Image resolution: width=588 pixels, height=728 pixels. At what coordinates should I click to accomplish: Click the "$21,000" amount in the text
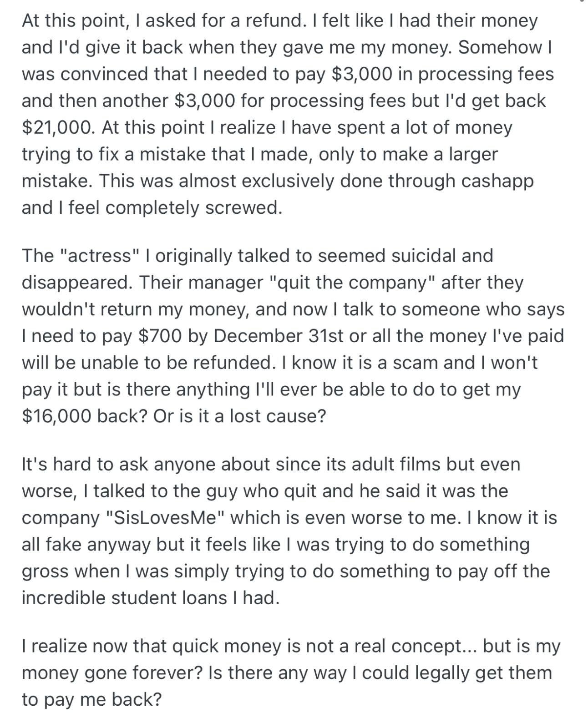click(58, 127)
